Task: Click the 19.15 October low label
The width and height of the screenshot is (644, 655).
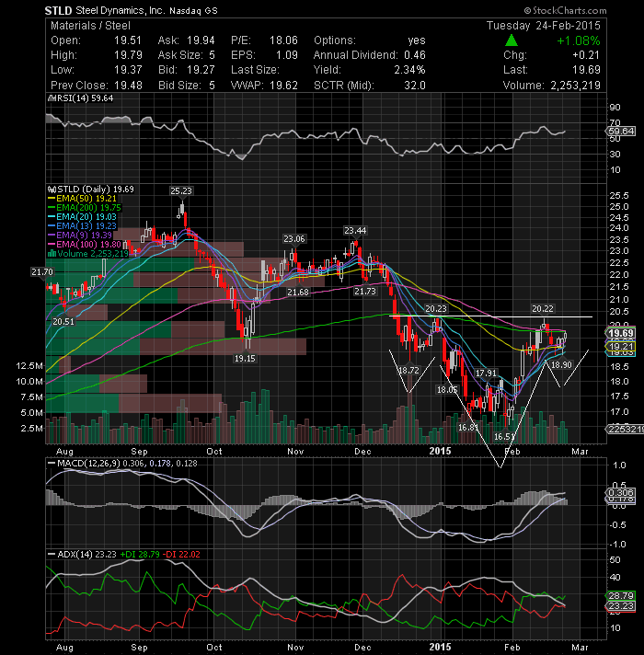Action: tap(245, 359)
